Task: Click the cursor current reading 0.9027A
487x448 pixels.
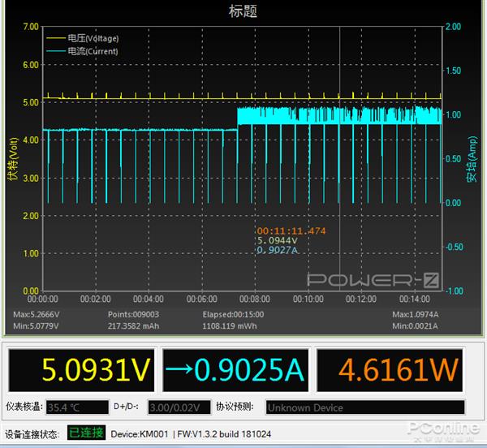Action: (278, 250)
